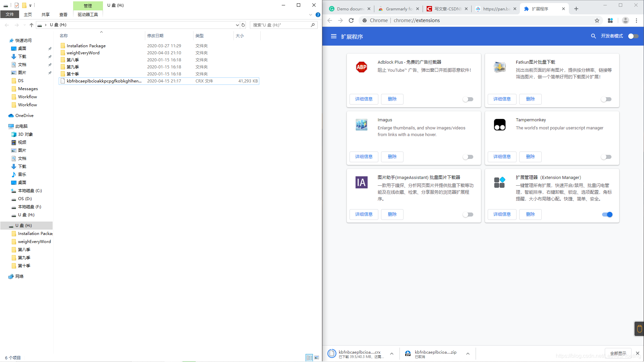Click the Tampermonkey extension icon
The height and width of the screenshot is (362, 644).
coord(499,125)
